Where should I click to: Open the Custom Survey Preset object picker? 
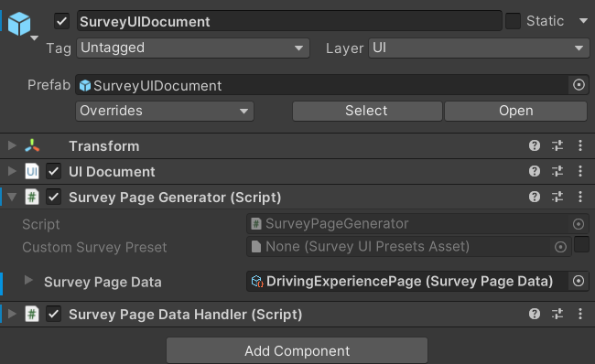560,247
